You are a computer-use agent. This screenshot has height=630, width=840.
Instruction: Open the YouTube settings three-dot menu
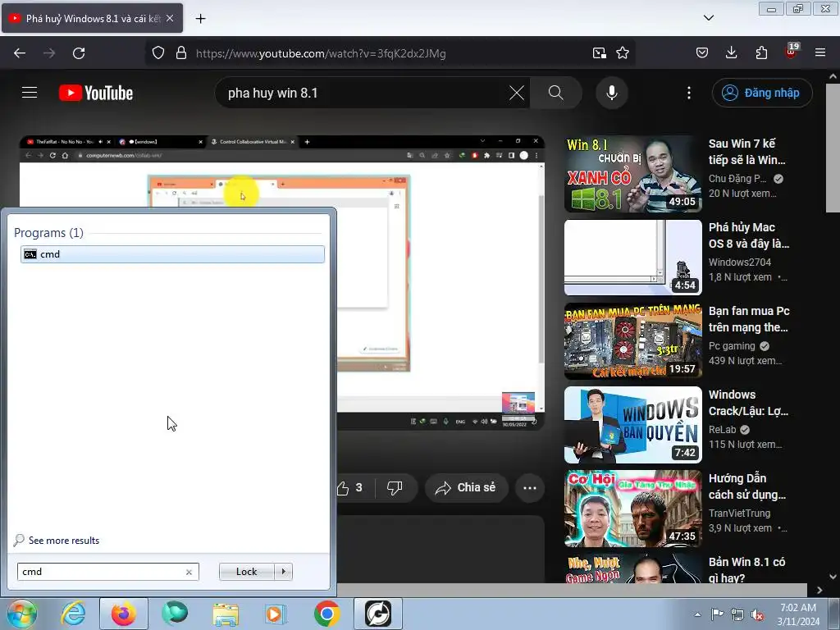point(689,93)
